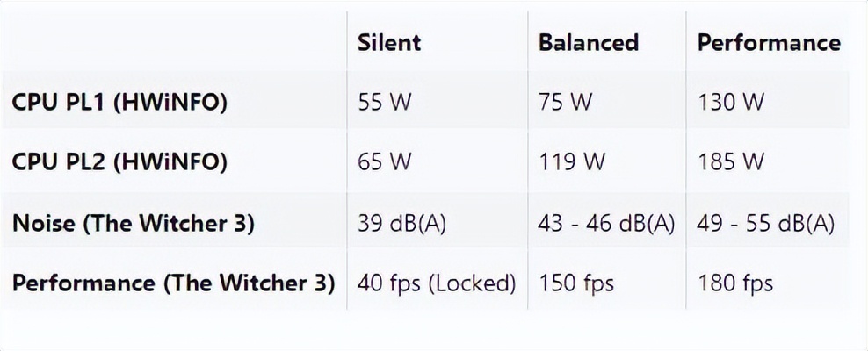The height and width of the screenshot is (351, 868).
Task: Click the Performance column header
Action: 768,42
